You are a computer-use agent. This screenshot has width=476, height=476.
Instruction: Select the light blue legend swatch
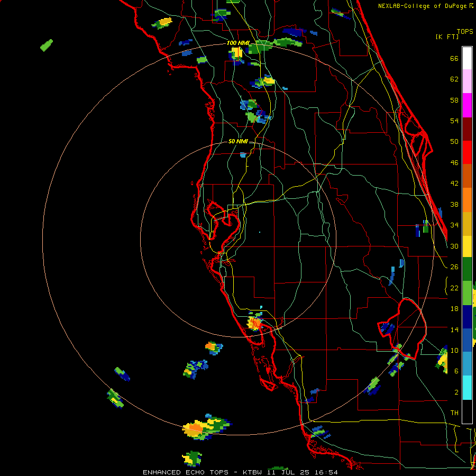pyautogui.click(x=467, y=363)
